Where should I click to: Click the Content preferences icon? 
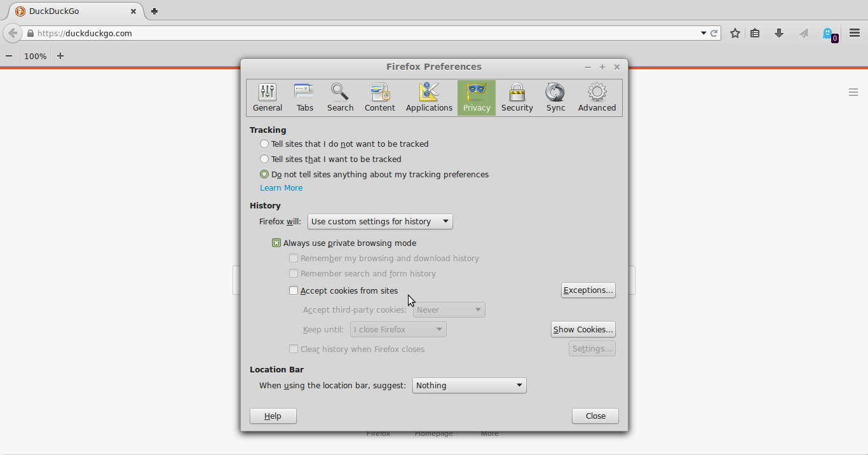tap(379, 97)
